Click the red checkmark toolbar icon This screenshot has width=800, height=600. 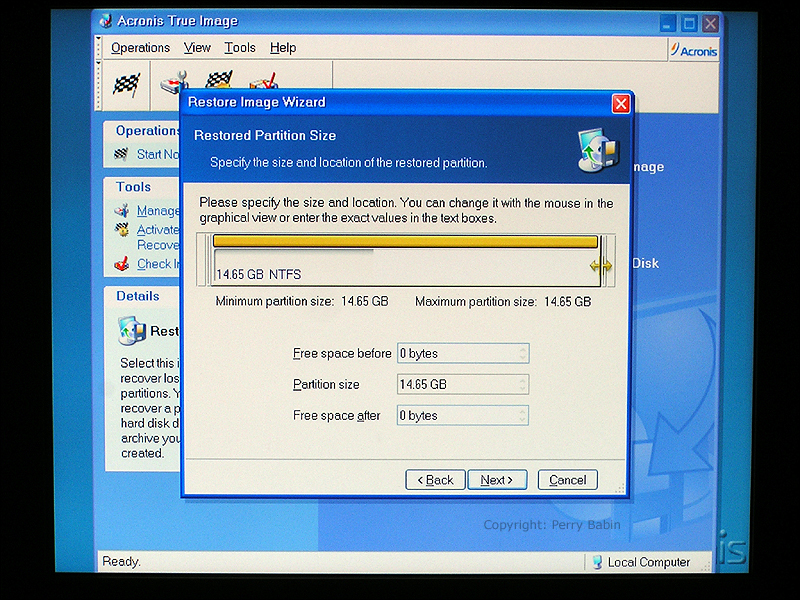coord(263,81)
